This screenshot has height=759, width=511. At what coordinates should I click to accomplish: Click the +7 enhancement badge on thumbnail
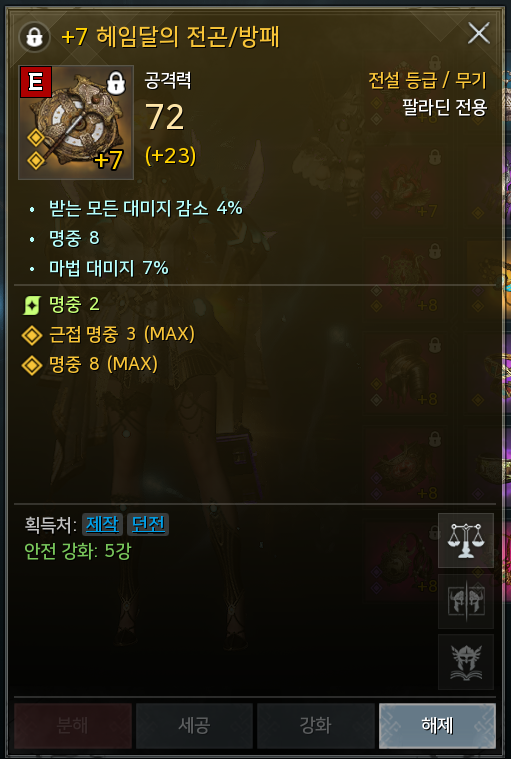click(109, 159)
